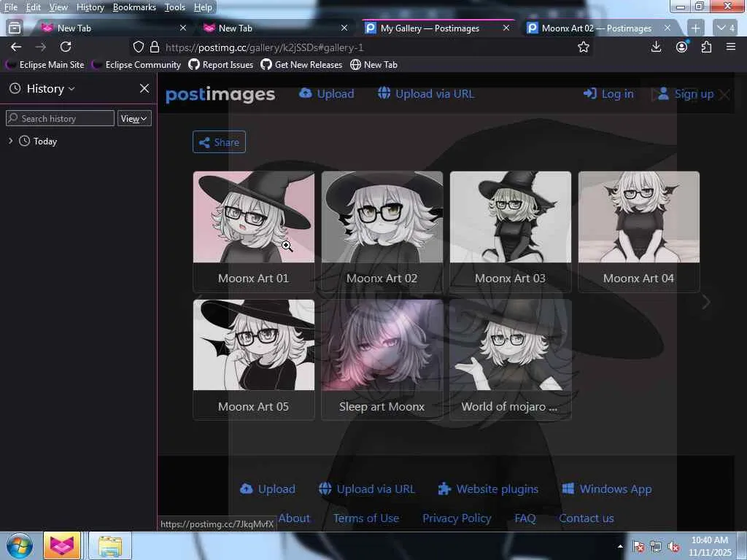Open the Help menu
747x560 pixels.
coord(203,7)
